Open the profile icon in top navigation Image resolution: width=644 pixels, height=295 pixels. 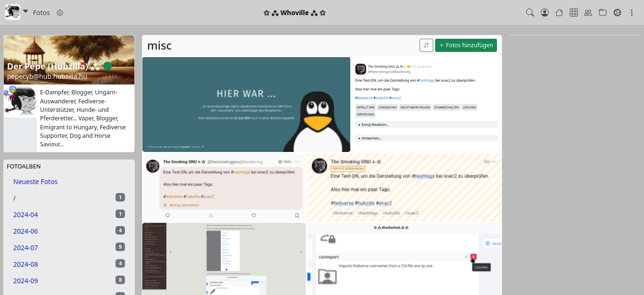pyautogui.click(x=545, y=13)
